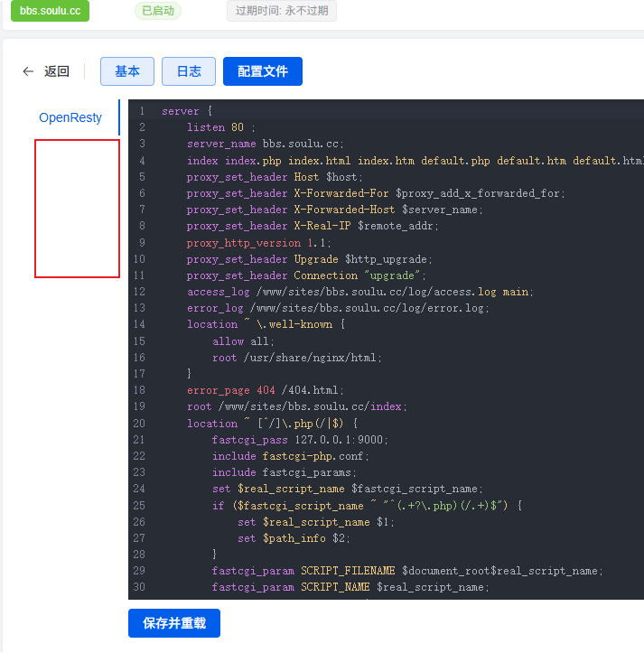Click the set $real_script_name $1 line
644x653 pixels.
316,522
